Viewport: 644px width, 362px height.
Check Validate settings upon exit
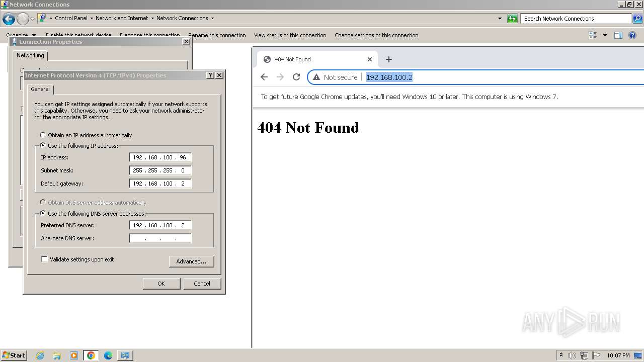[44, 259]
